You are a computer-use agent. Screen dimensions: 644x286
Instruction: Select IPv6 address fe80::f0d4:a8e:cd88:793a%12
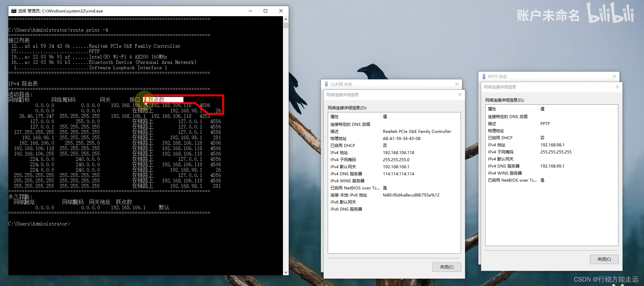[411, 195]
